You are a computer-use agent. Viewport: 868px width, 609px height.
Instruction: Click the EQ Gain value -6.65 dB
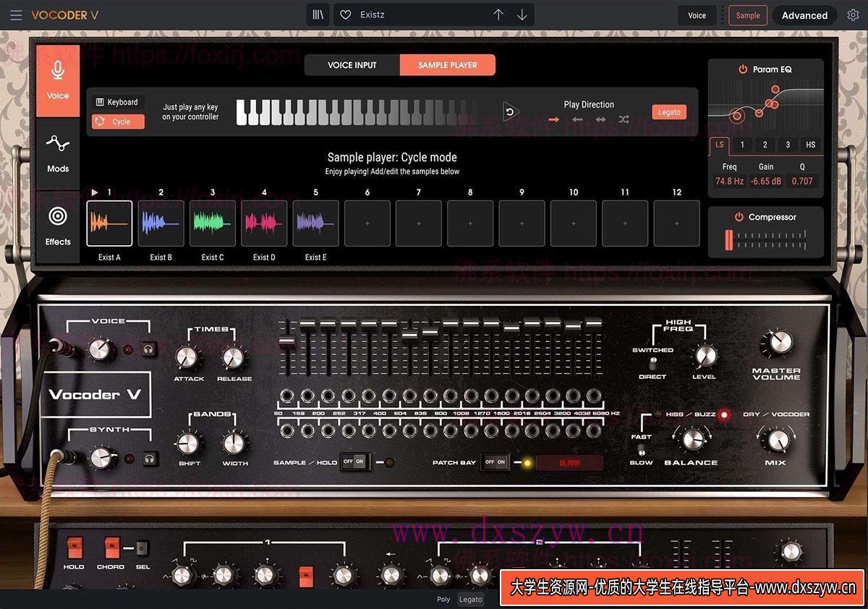[766, 181]
